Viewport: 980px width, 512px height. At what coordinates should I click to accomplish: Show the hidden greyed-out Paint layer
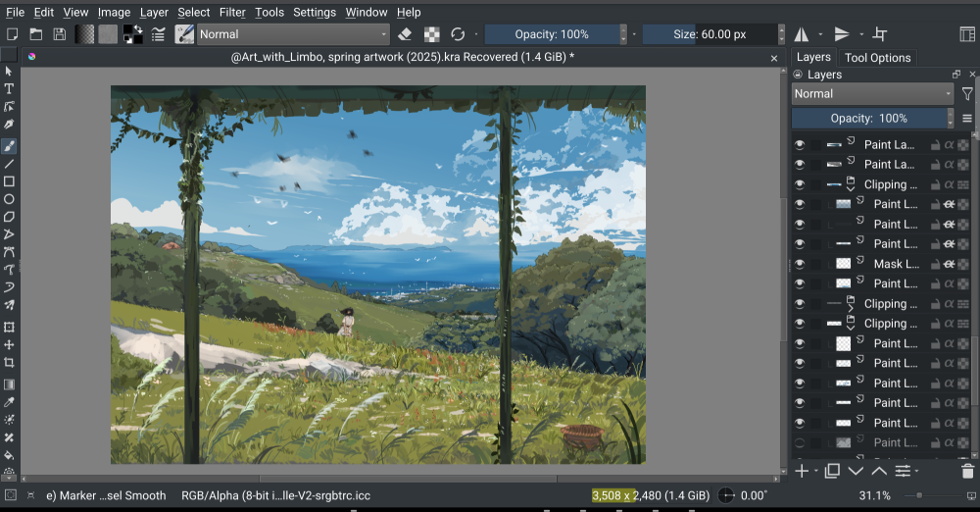pos(800,443)
